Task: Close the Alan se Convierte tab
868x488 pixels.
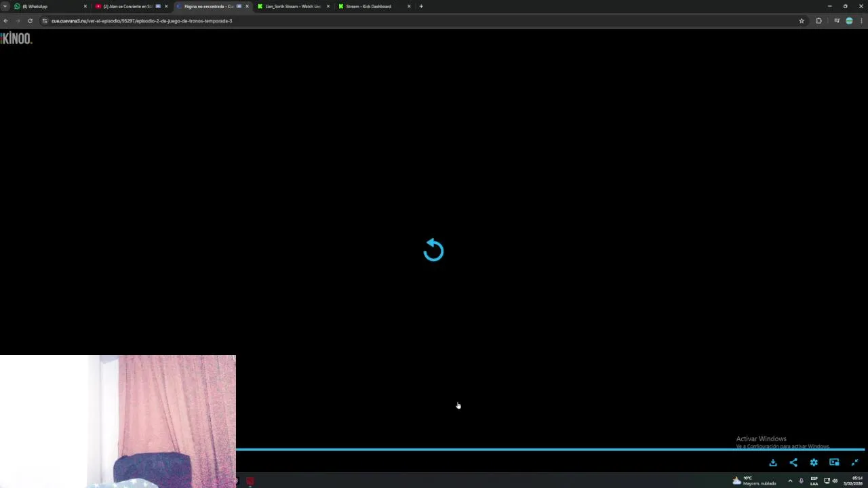Action: tap(166, 6)
